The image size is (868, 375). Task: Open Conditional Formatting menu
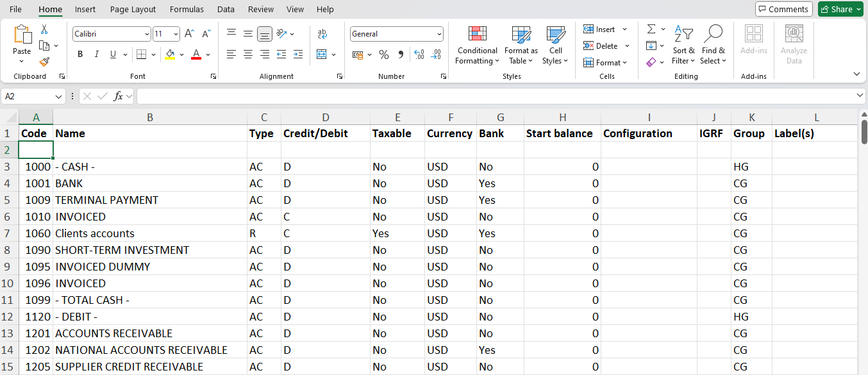pyautogui.click(x=476, y=45)
